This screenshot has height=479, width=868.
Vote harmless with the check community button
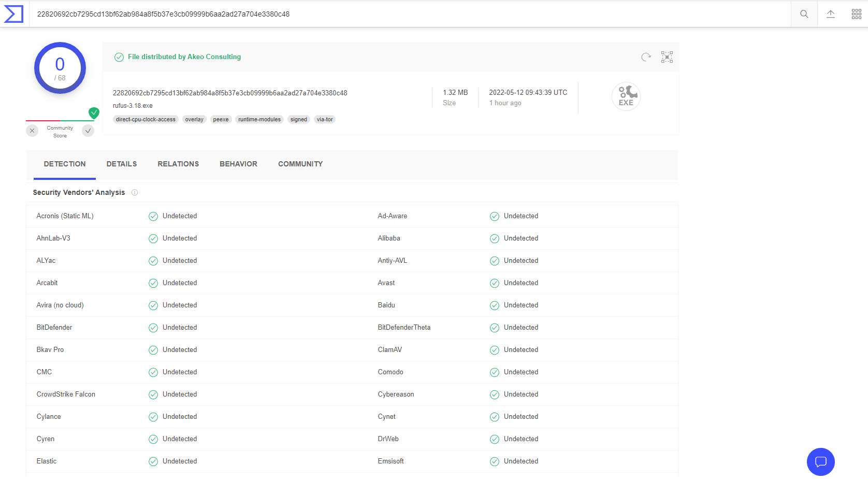point(88,131)
